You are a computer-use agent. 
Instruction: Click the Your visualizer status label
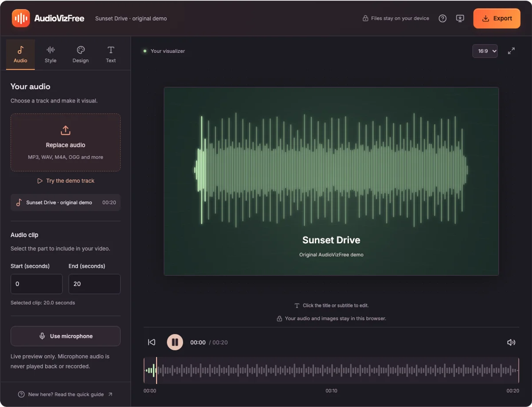point(168,51)
